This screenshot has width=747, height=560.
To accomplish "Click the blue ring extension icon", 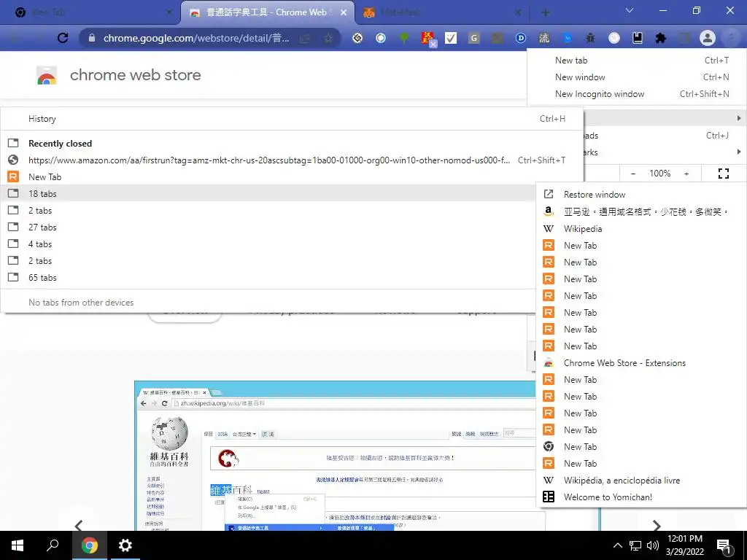I will click(381, 38).
